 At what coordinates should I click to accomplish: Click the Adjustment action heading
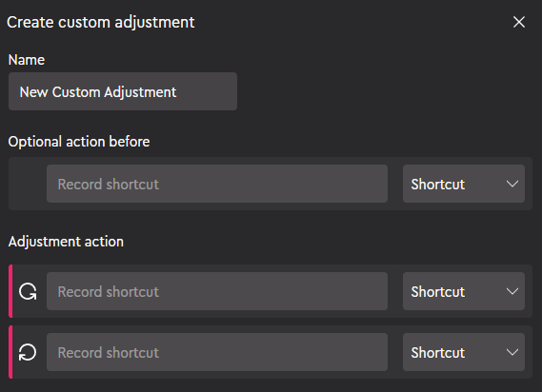[66, 242]
